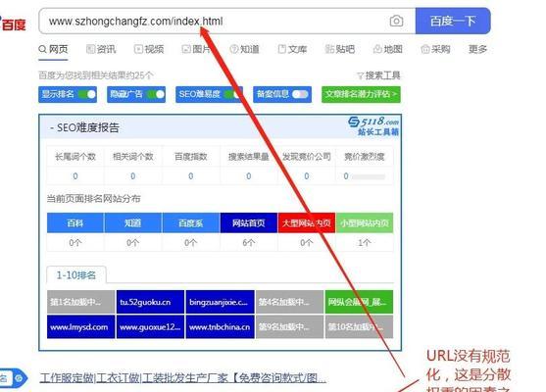
Task: Click the 百度一下 search button
Action: coord(453,21)
